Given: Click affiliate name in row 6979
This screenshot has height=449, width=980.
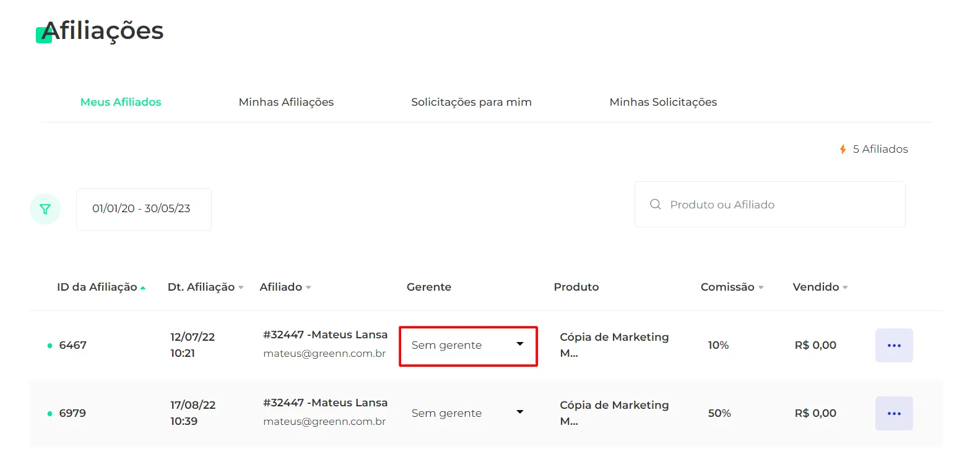Looking at the screenshot, I should click(325, 403).
